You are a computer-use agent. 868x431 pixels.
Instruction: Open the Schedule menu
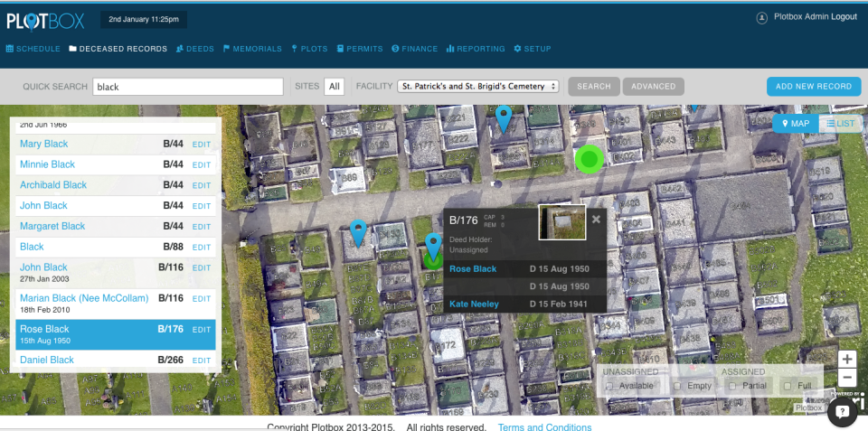tap(33, 49)
